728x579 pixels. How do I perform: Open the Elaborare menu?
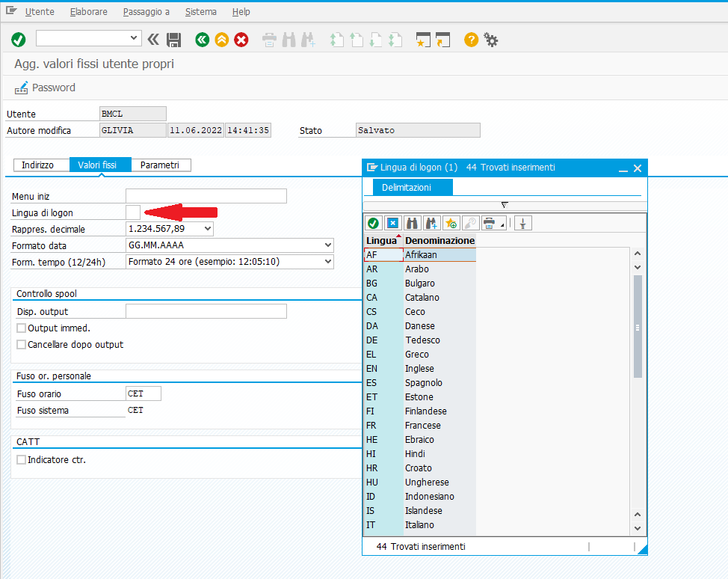point(89,12)
